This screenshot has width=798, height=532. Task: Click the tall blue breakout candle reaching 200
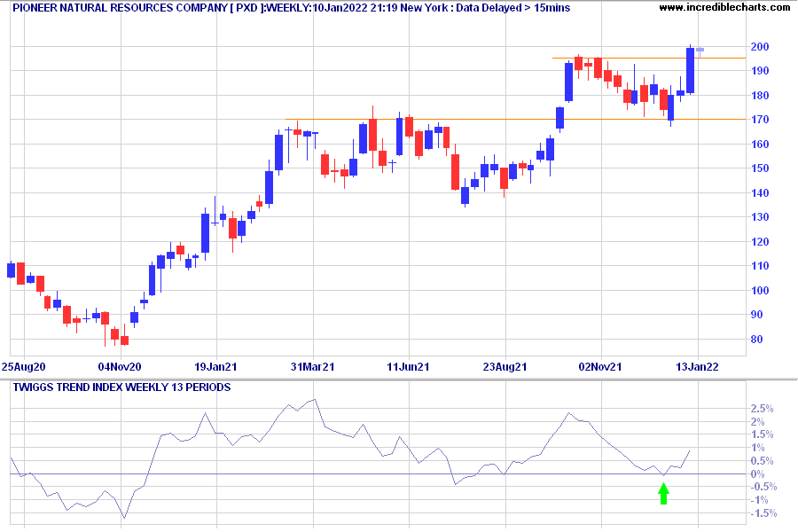tap(690, 71)
